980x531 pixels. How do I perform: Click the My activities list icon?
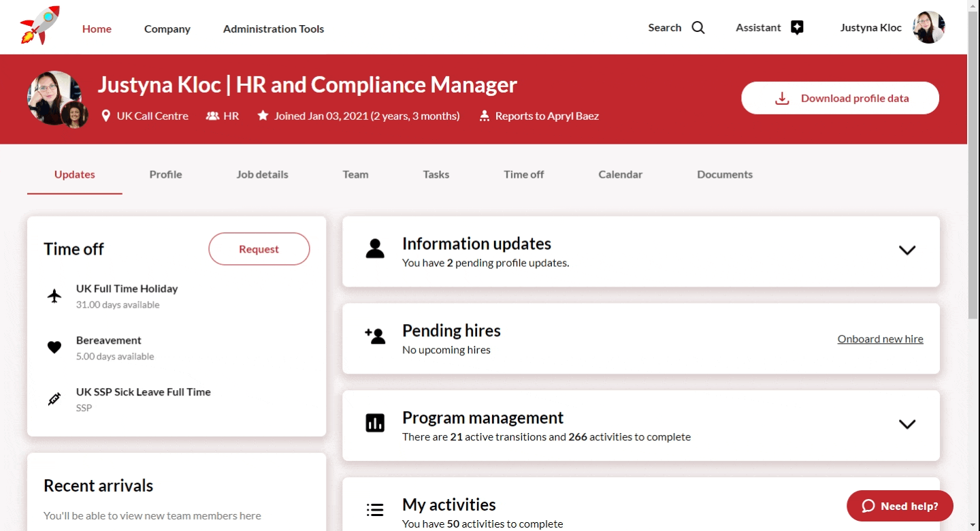375,509
